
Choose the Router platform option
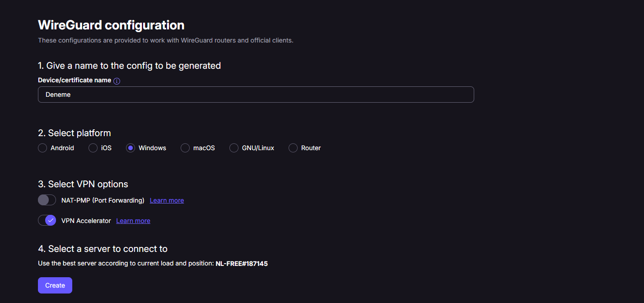click(293, 148)
